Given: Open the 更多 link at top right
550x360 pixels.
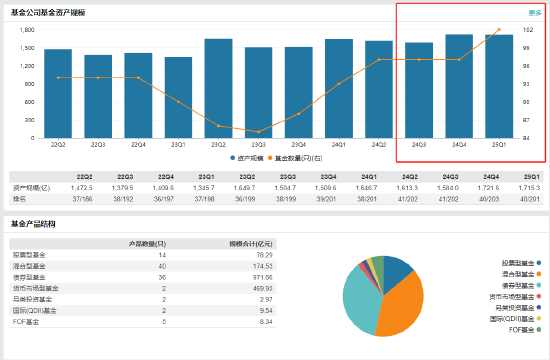Looking at the screenshot, I should tap(535, 13).
